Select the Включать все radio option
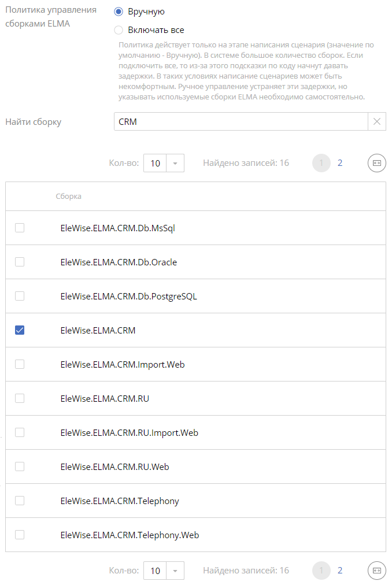The height and width of the screenshot is (585, 392). (x=119, y=30)
